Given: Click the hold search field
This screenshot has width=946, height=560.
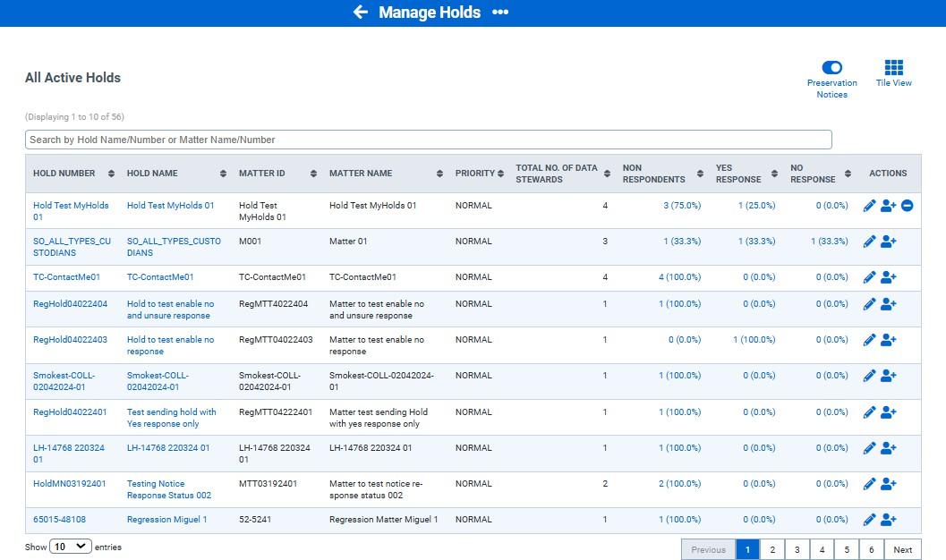Looking at the screenshot, I should 429,140.
